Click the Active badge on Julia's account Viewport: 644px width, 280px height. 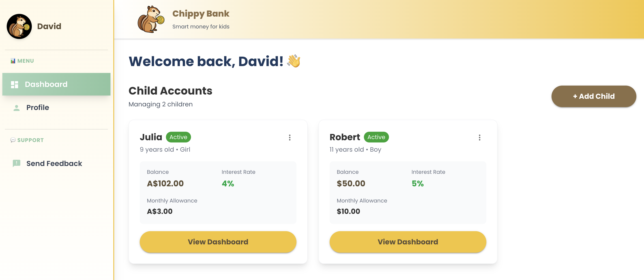[x=178, y=137]
